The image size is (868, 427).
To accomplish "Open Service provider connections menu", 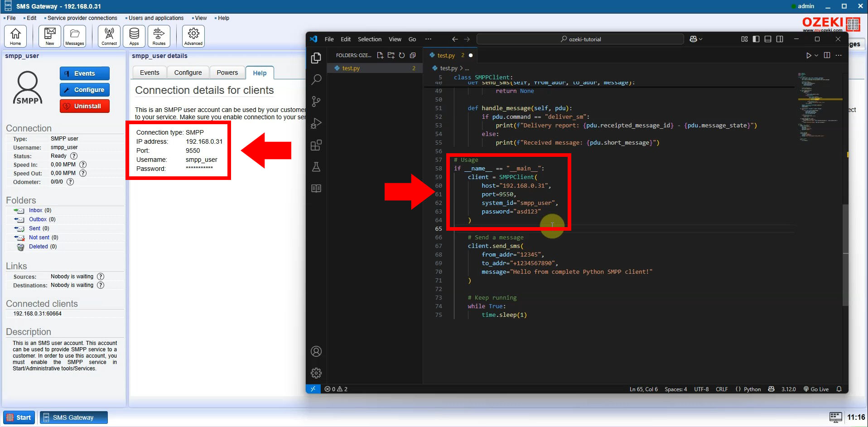I will (82, 18).
